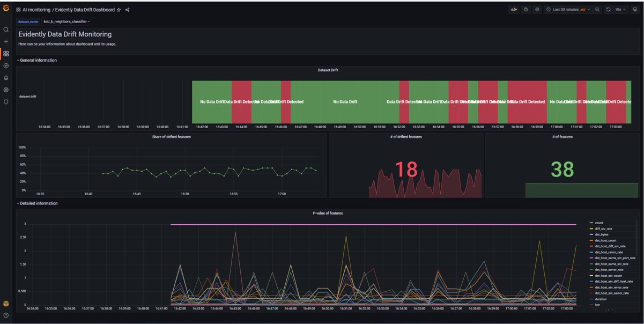644x324 pixels.
Task: Collapse the General information row
Action: 37,60
